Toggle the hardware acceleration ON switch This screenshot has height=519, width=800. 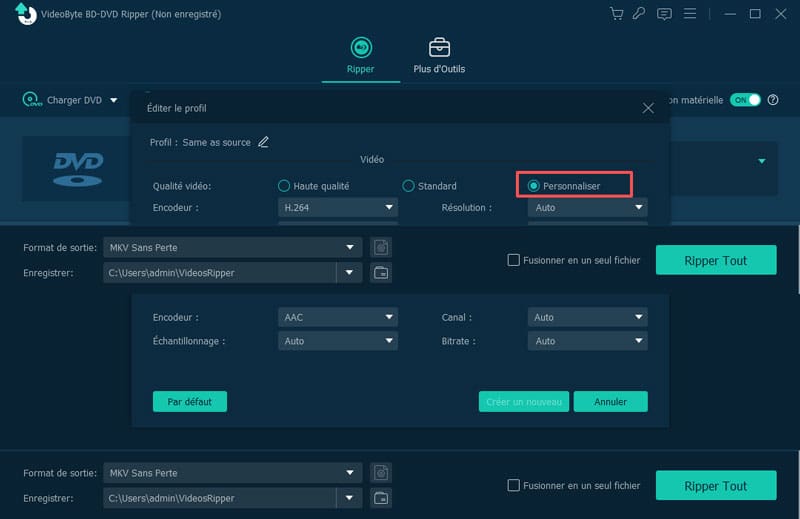745,100
